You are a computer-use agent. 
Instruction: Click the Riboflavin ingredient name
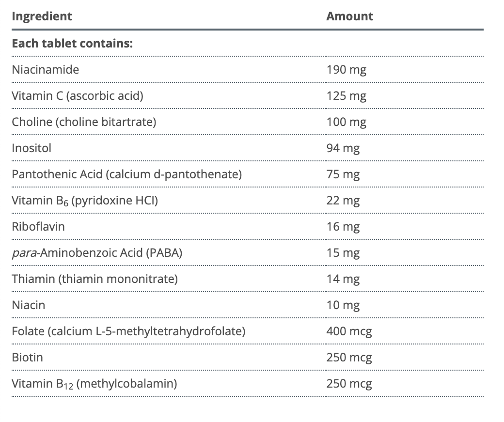click(38, 226)
